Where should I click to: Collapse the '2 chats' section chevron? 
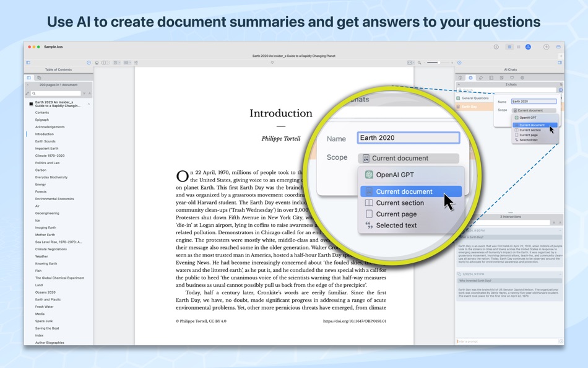(459, 84)
